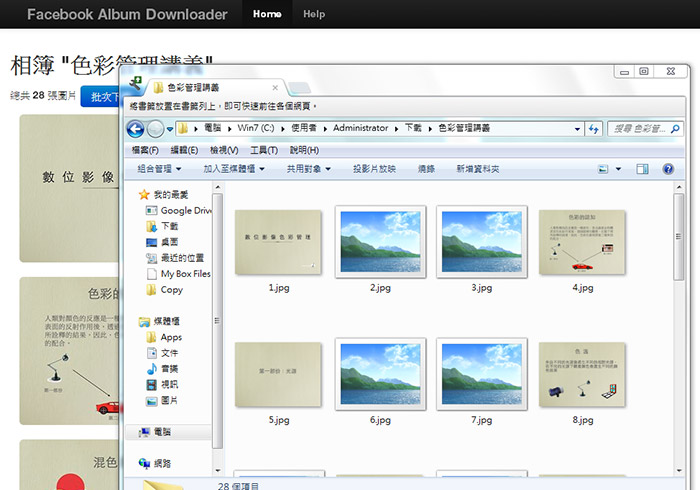
Task: Click Administrator in the address breadcrumb
Action: click(x=361, y=128)
